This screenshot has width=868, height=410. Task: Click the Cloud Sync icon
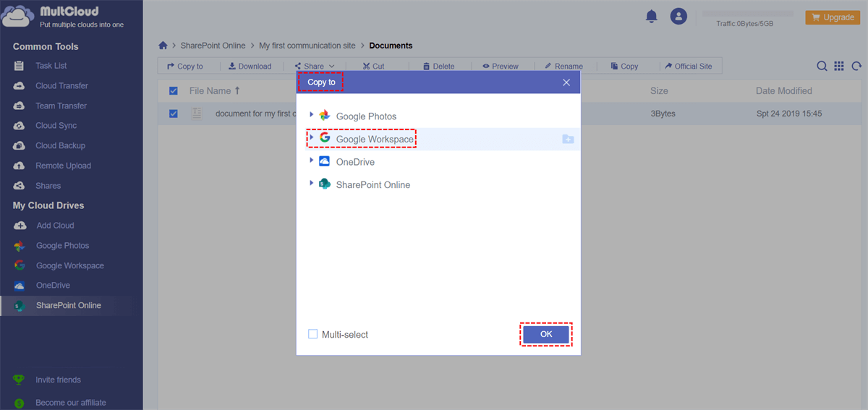(x=20, y=126)
